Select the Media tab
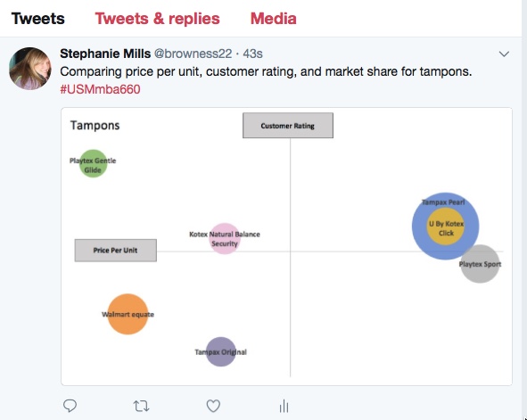 273,19
